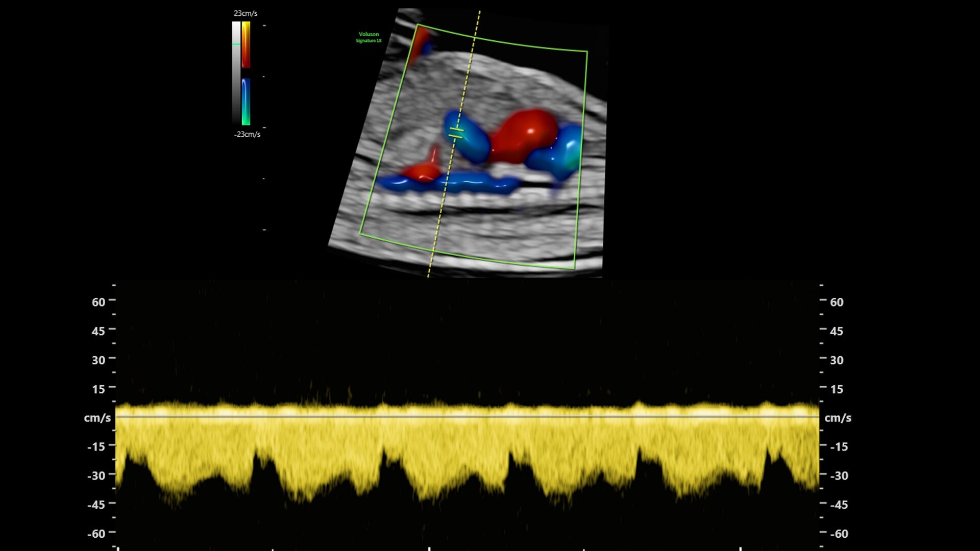
Task: Click the right cm/s unit label
Action: [x=838, y=418]
